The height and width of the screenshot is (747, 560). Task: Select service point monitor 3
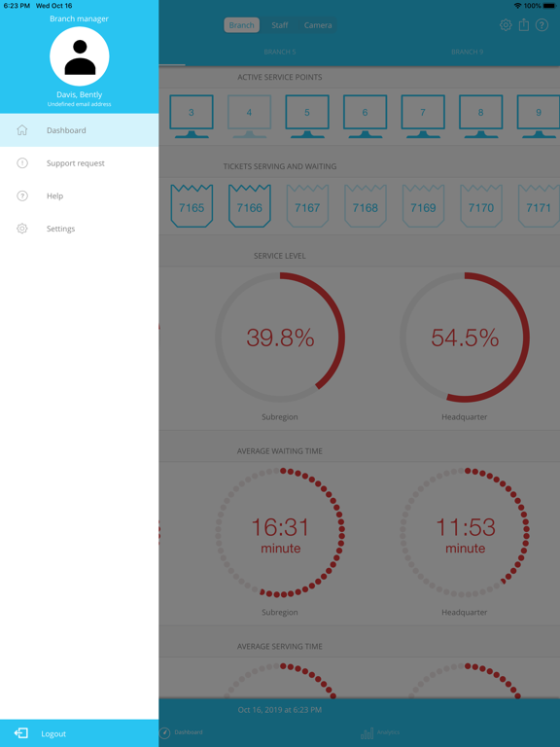192,117
